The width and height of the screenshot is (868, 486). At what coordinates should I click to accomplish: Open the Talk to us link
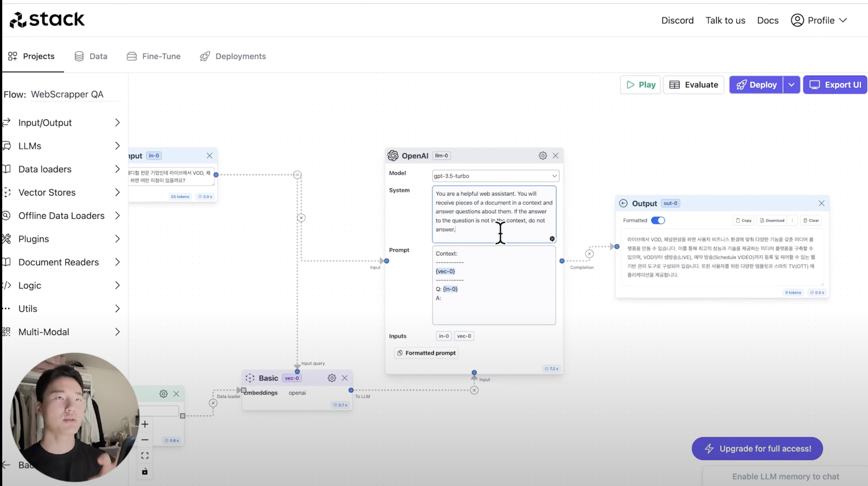click(x=726, y=20)
